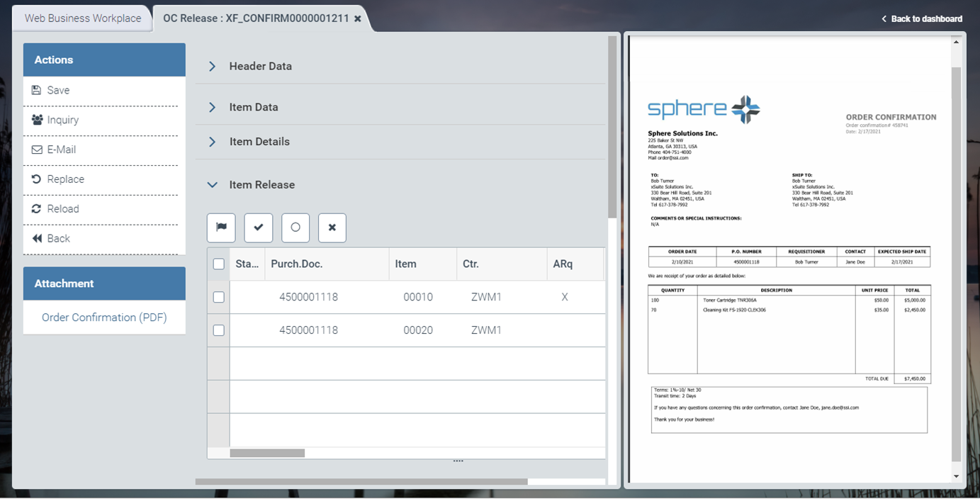Image resolution: width=980 pixels, height=499 pixels.
Task: Click the Replace action
Action: [65, 179]
